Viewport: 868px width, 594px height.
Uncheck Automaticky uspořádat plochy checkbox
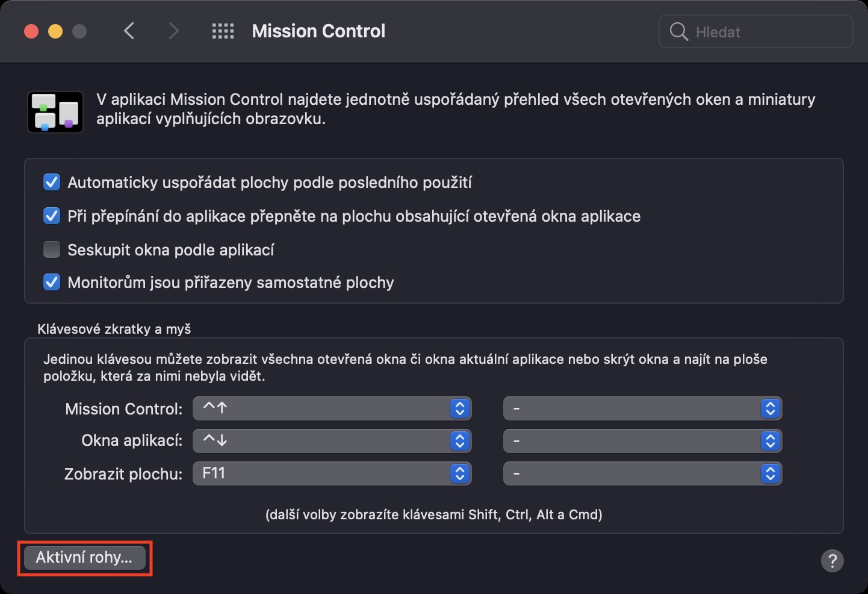point(52,183)
